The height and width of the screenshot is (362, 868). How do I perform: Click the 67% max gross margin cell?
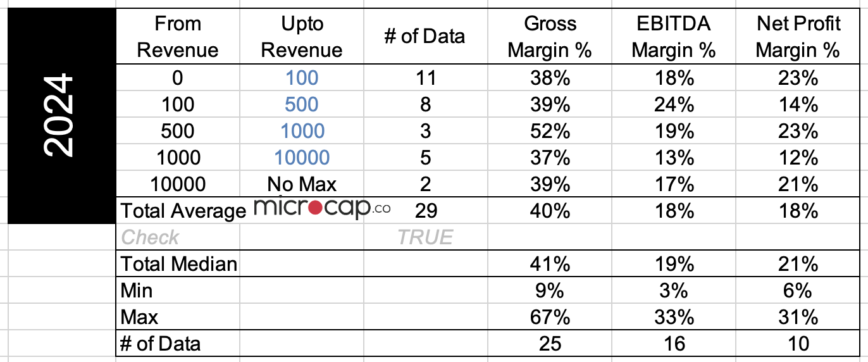550,317
